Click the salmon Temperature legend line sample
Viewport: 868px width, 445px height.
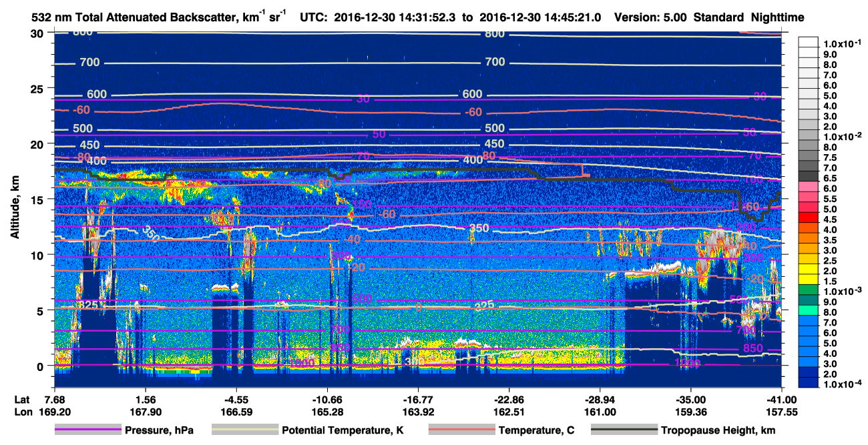click(x=461, y=430)
